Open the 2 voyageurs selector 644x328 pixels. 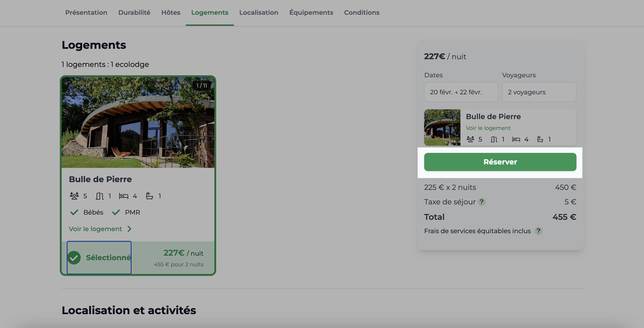(539, 92)
